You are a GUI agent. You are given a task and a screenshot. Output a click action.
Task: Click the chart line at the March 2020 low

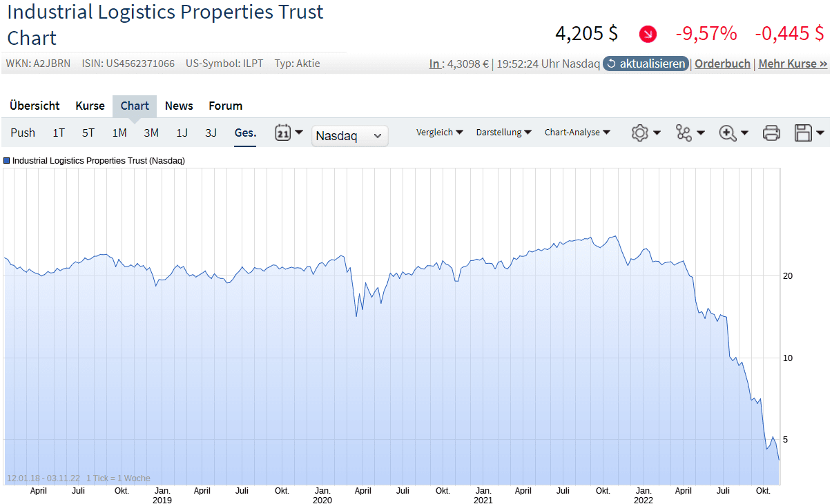(x=356, y=316)
